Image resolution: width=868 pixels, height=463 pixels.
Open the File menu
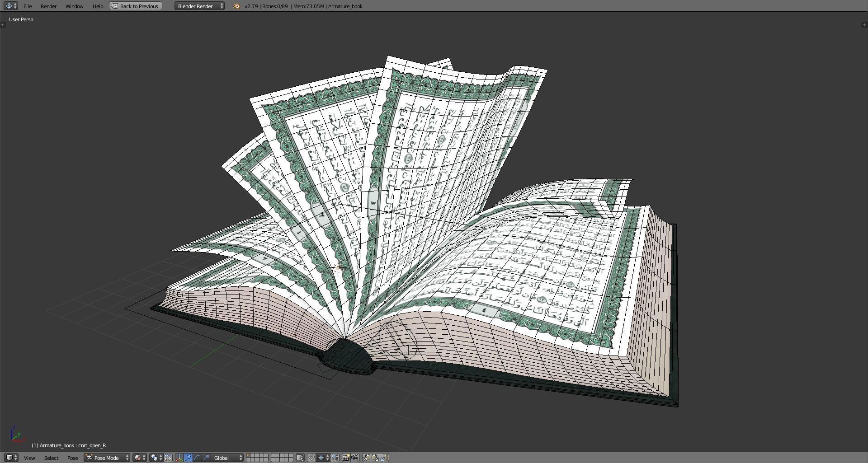28,6
